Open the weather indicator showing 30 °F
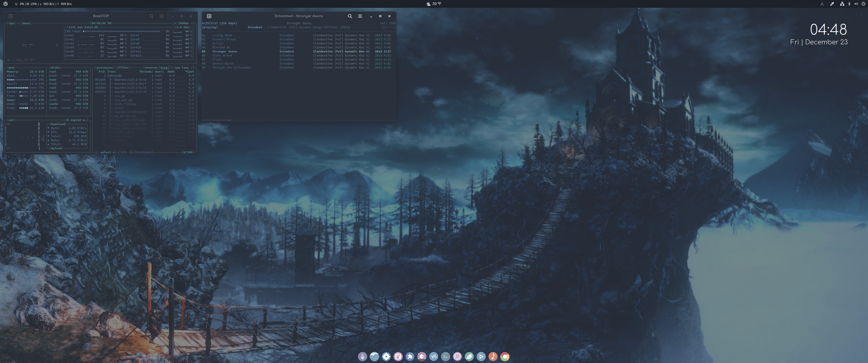Screen dimensions: 868x363 tap(434, 4)
